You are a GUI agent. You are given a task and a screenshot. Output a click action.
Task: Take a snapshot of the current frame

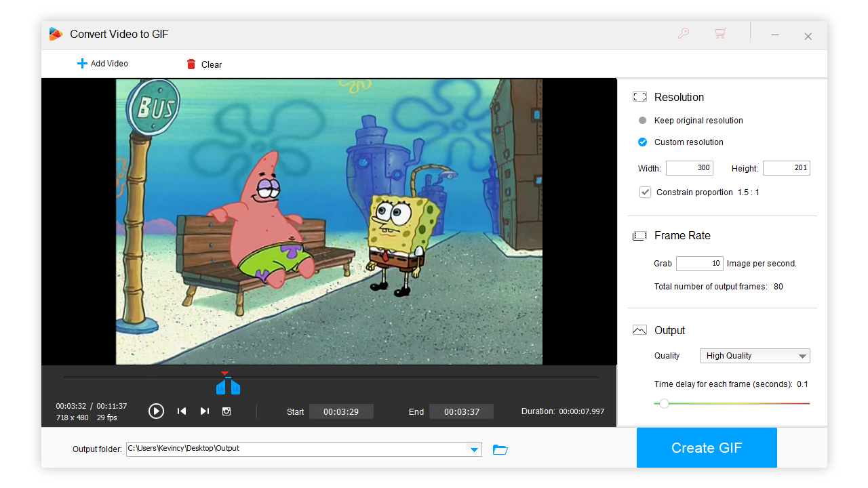[226, 411]
